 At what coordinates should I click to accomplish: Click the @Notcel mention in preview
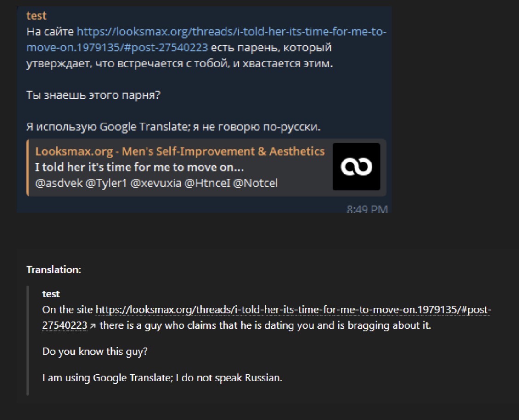pyautogui.click(x=255, y=183)
